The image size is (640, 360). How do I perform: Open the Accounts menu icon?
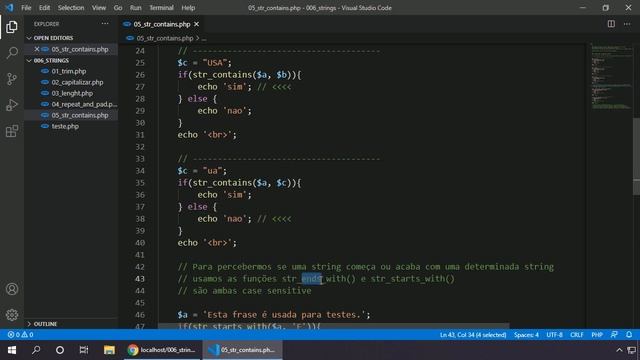coord(12,289)
